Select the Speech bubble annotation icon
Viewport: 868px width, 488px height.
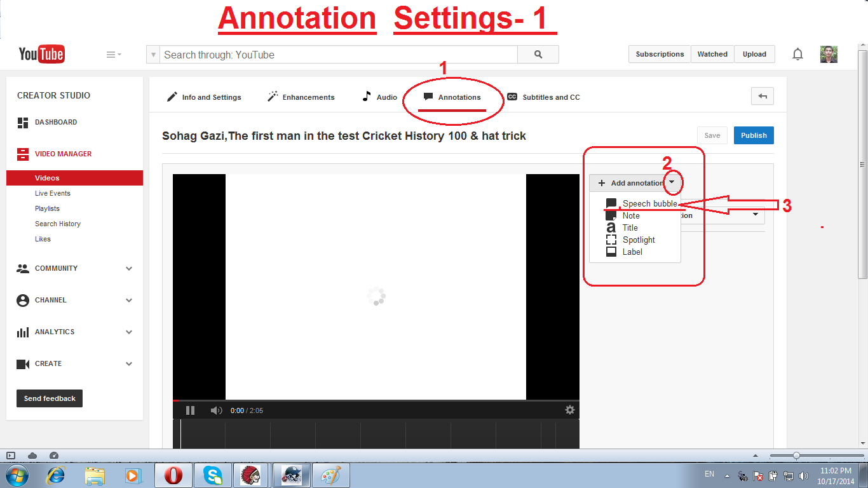tap(612, 203)
